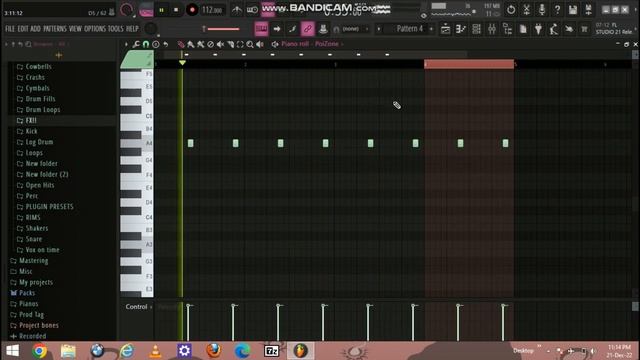This screenshot has height=360, width=640.
Task: Click the red timeline selection region
Action: coord(469,64)
